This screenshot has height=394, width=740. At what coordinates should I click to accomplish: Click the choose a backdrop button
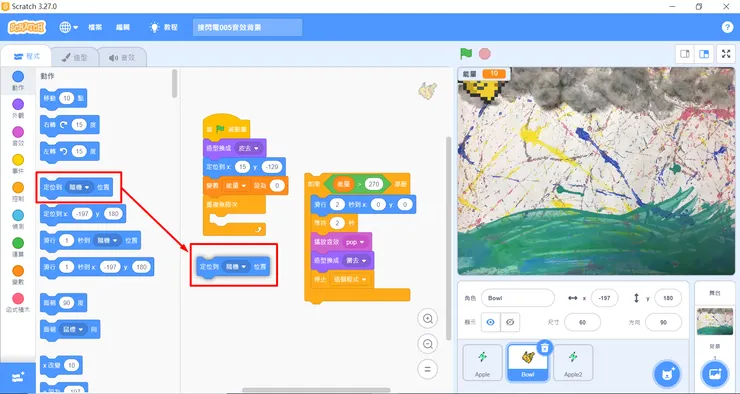(x=715, y=374)
